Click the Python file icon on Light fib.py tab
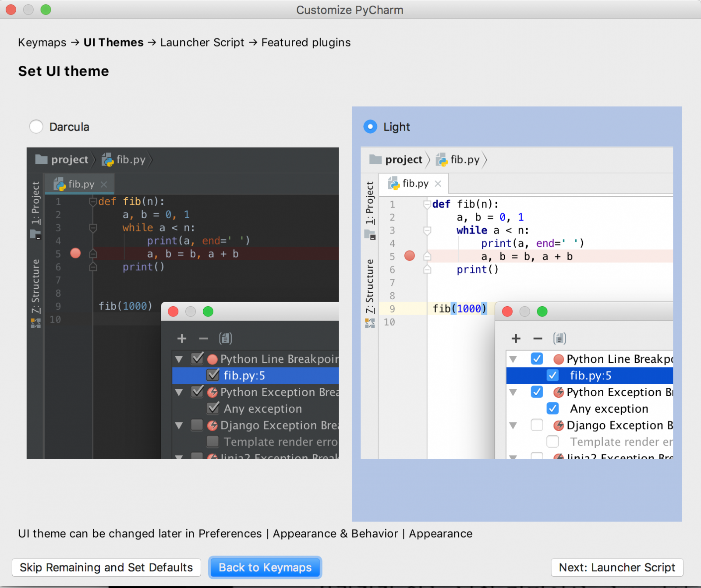 (x=394, y=184)
